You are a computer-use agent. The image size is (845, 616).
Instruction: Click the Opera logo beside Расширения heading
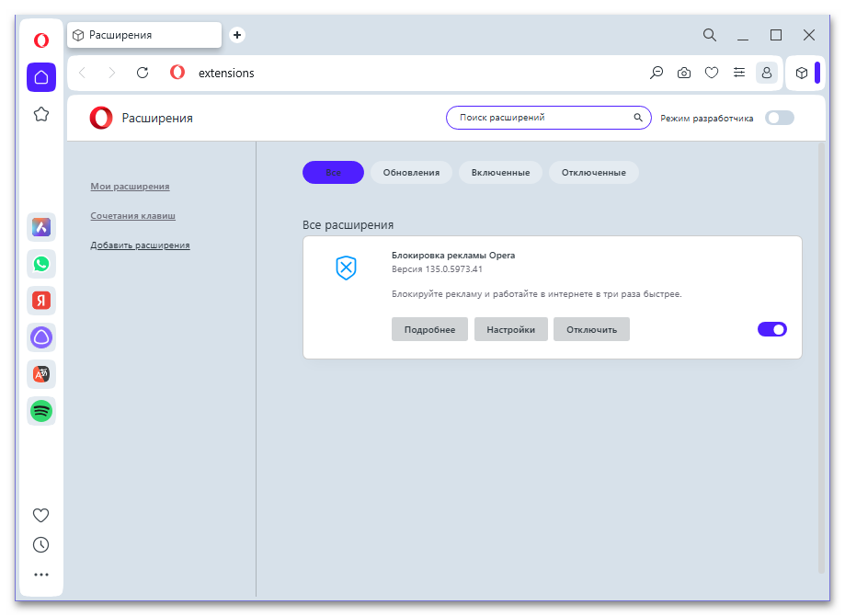[x=101, y=118]
